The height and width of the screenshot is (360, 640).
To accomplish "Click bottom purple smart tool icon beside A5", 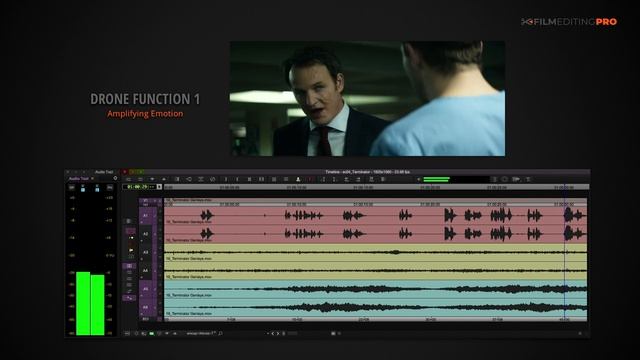I will [129, 298].
